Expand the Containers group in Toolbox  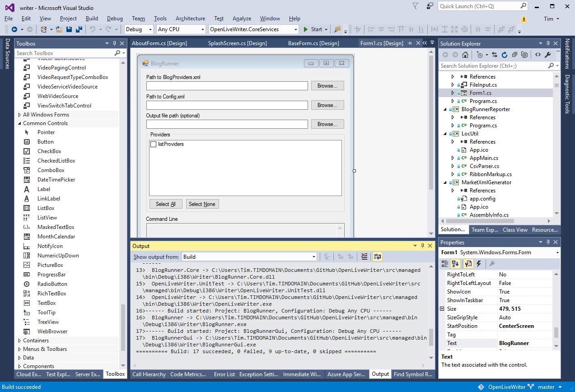[x=36, y=341]
